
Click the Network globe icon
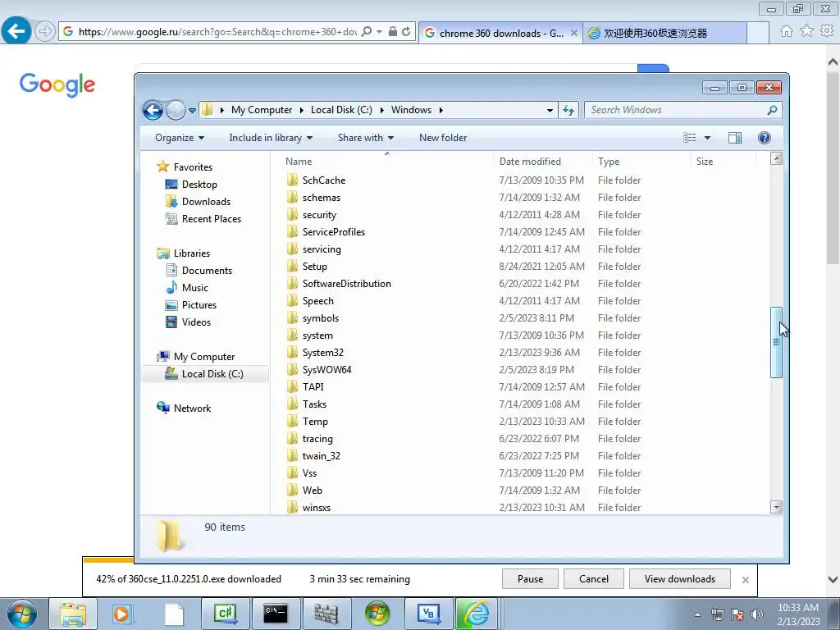tap(163, 408)
